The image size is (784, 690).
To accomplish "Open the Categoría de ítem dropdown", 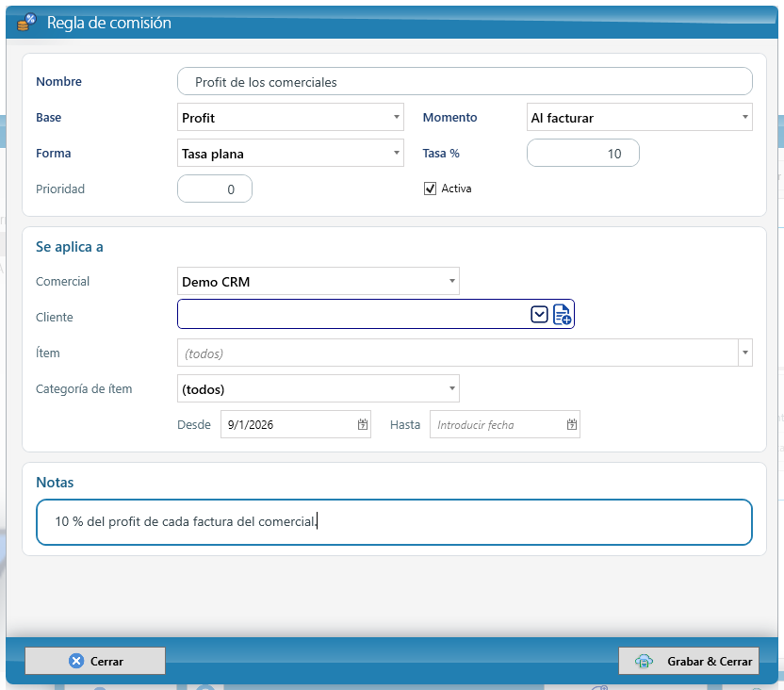I will coord(318,388).
